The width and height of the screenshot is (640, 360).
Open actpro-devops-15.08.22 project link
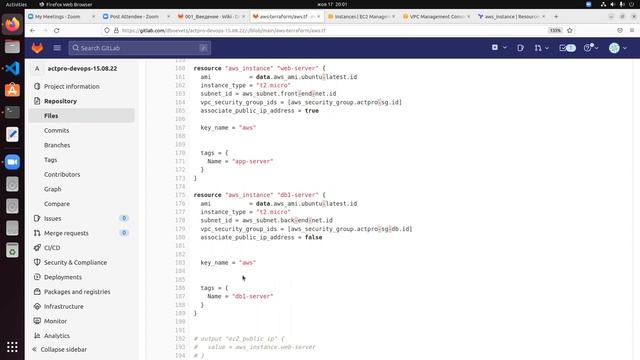coord(82,69)
